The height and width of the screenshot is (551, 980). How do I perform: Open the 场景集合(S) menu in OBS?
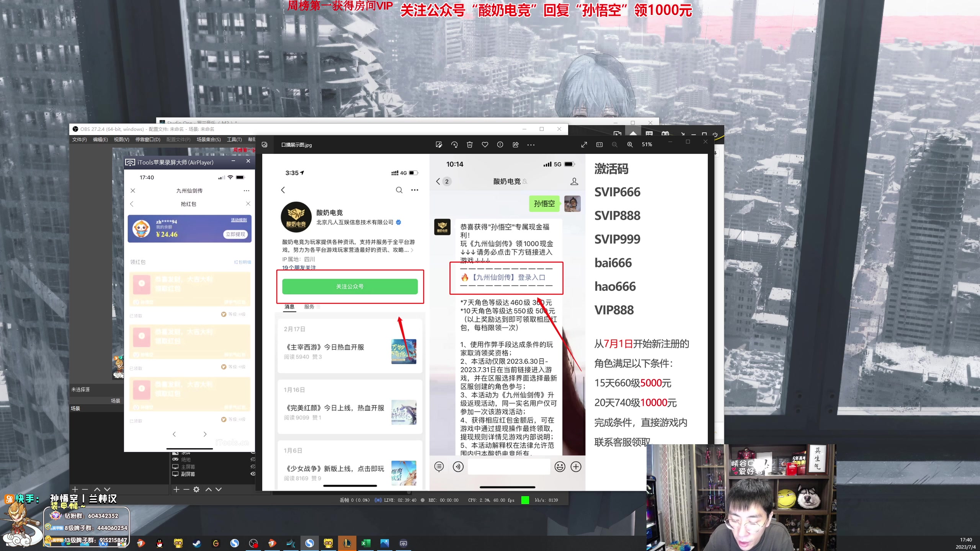[209, 140]
